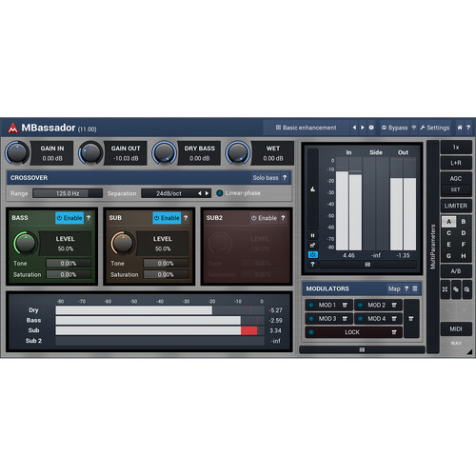Toggle the Bypass button

395,128
